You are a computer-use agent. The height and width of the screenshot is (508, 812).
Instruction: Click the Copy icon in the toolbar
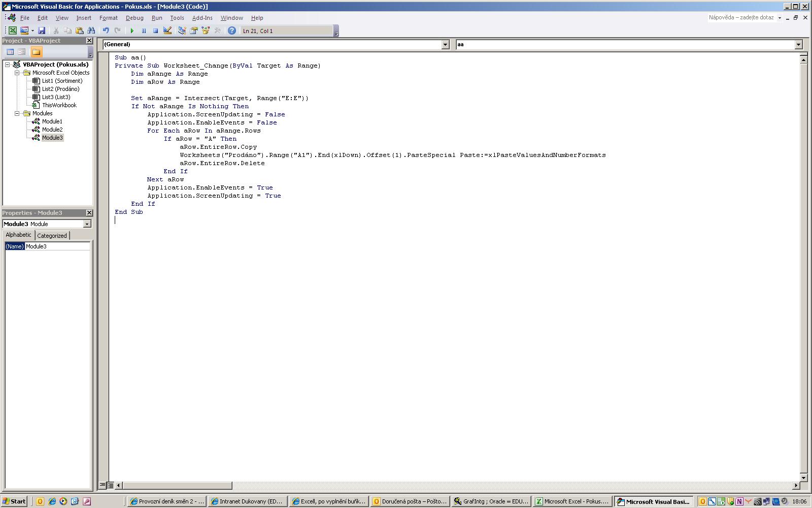pyautogui.click(x=67, y=30)
